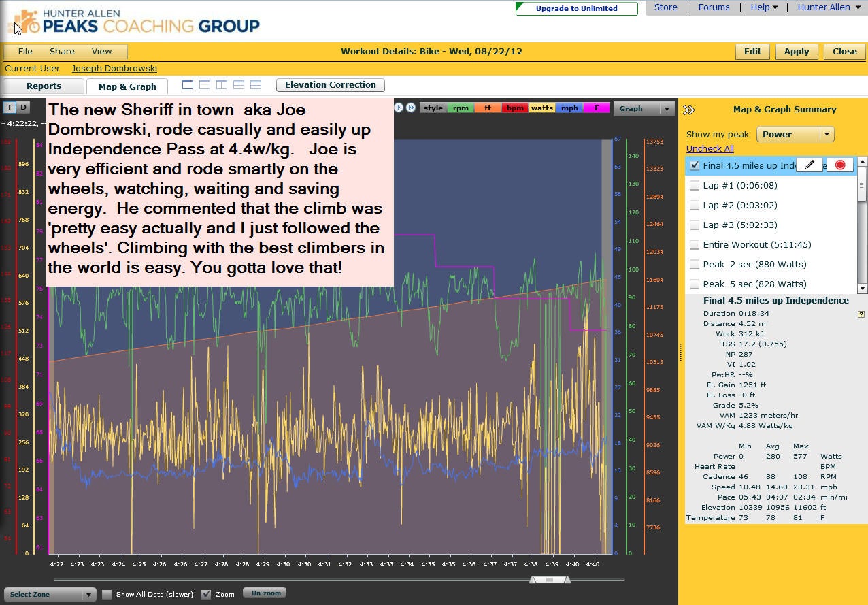This screenshot has width=868, height=605.
Task: Open the Share menu
Action: [62, 51]
